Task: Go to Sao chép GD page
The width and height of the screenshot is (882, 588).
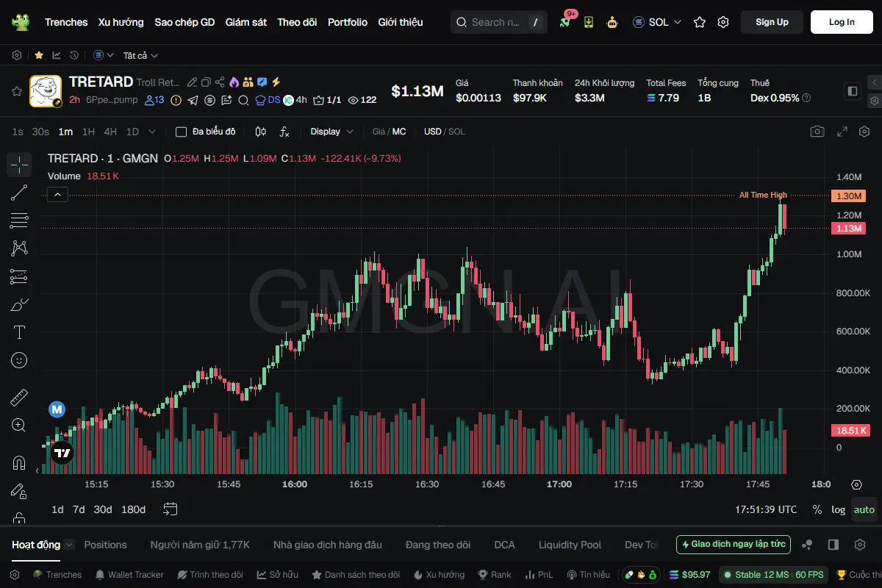Action: pos(184,22)
